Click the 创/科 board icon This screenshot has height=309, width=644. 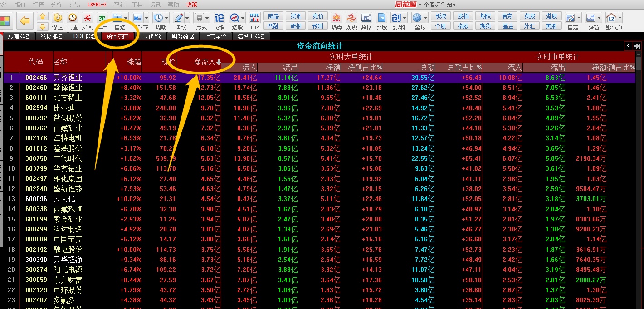point(396,17)
